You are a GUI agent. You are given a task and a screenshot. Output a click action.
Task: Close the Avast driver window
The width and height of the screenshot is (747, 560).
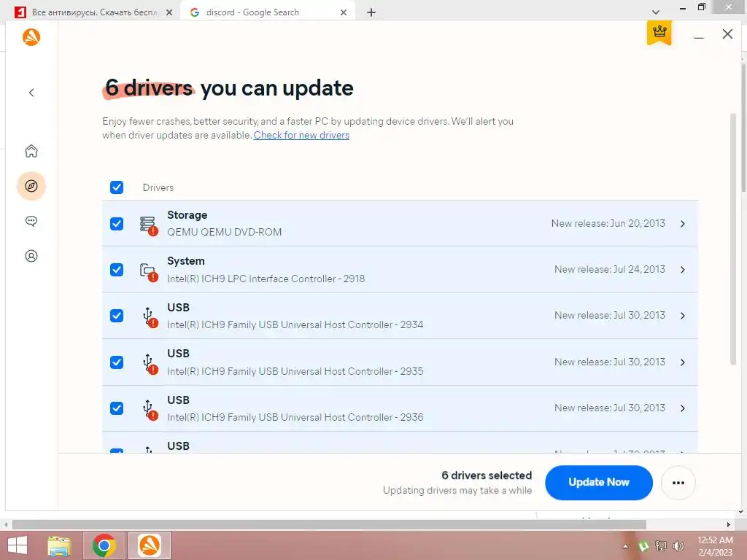727,34
